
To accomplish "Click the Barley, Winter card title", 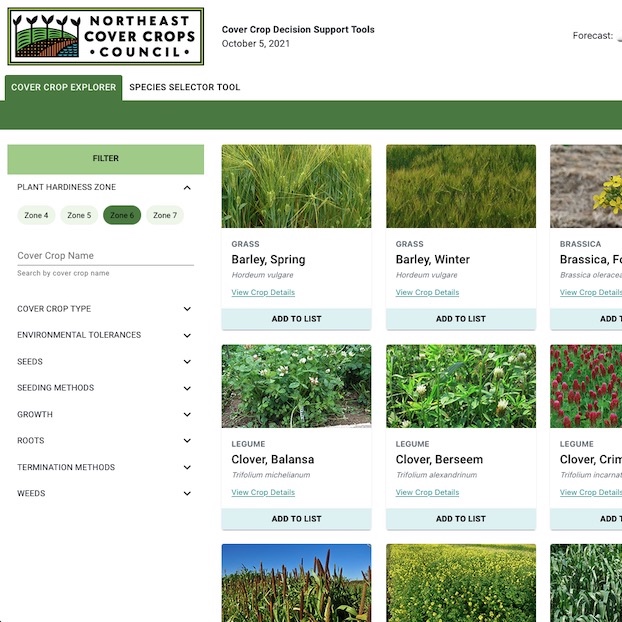I will 432,259.
